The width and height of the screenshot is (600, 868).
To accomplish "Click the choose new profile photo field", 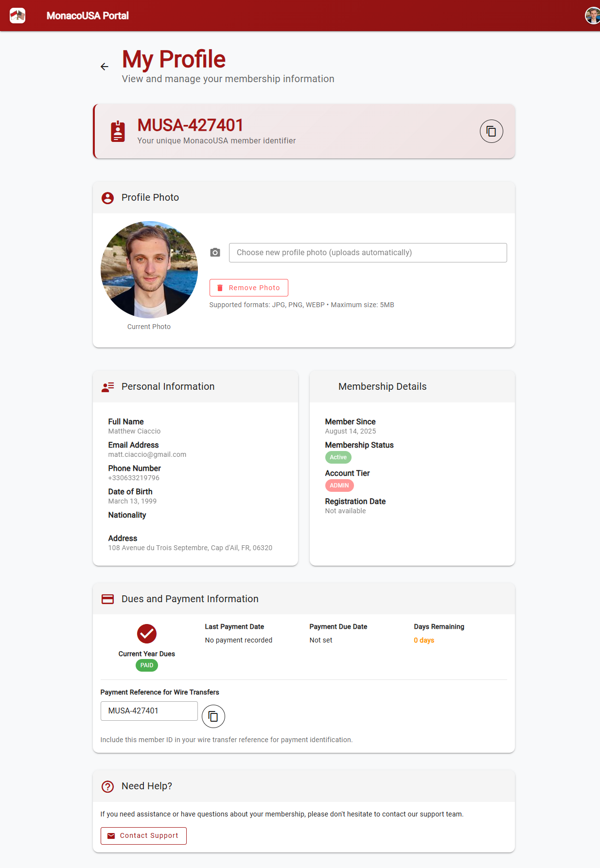I will [368, 253].
